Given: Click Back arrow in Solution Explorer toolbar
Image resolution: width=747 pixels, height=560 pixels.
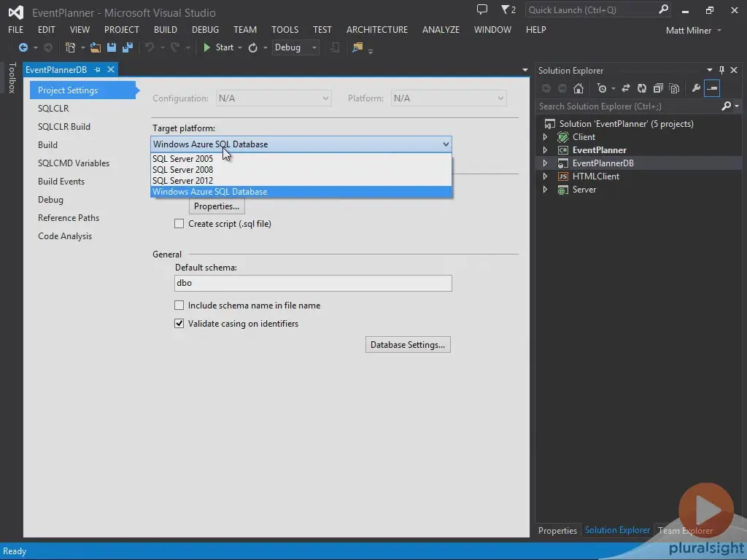Looking at the screenshot, I should (546, 88).
